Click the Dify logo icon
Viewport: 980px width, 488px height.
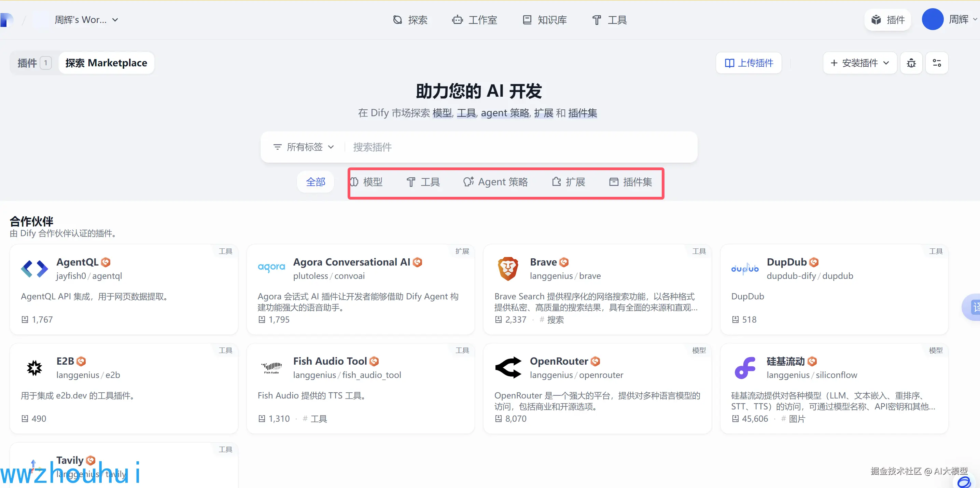(x=7, y=20)
